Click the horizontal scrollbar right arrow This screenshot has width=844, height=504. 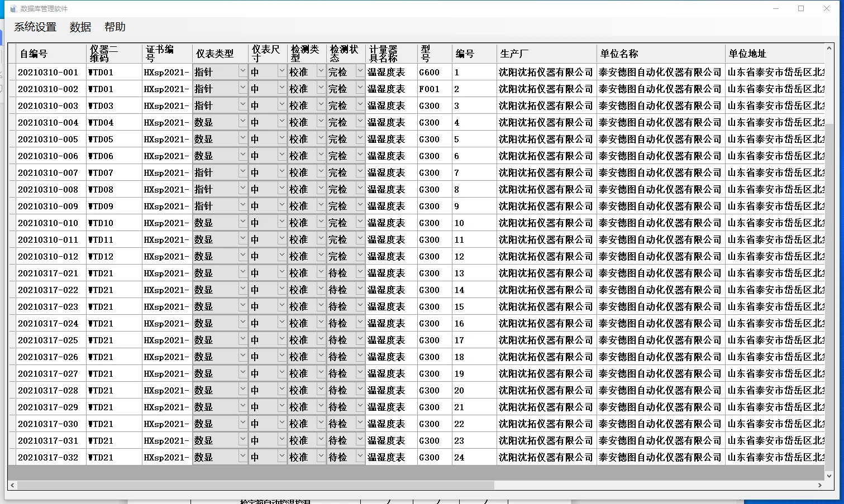820,486
